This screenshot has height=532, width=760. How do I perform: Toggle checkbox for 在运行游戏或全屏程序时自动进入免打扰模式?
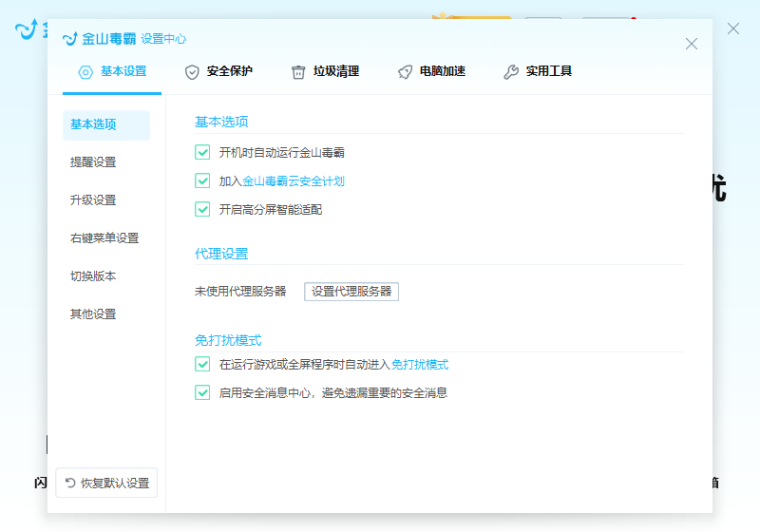point(202,364)
